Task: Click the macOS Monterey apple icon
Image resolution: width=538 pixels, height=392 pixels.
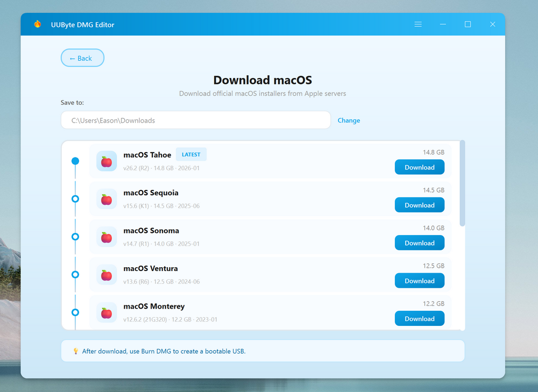Action: click(107, 312)
